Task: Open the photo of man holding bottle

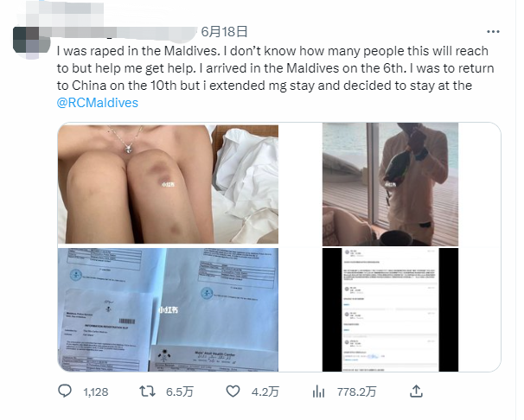Action: [x=390, y=184]
